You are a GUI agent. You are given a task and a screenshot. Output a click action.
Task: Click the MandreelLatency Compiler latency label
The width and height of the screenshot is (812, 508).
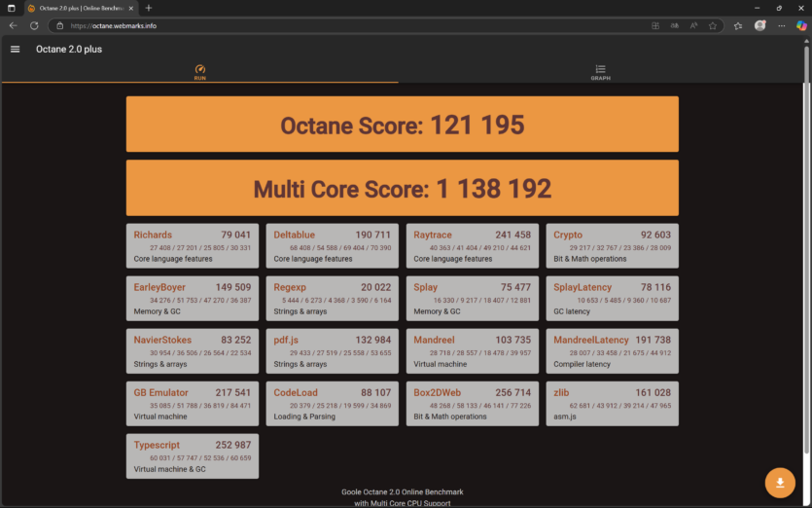(x=583, y=364)
